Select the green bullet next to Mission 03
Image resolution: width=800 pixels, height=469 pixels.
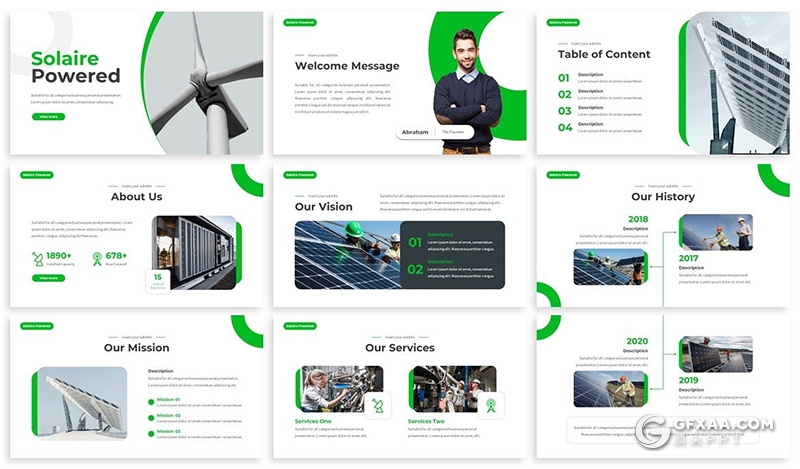[151, 432]
